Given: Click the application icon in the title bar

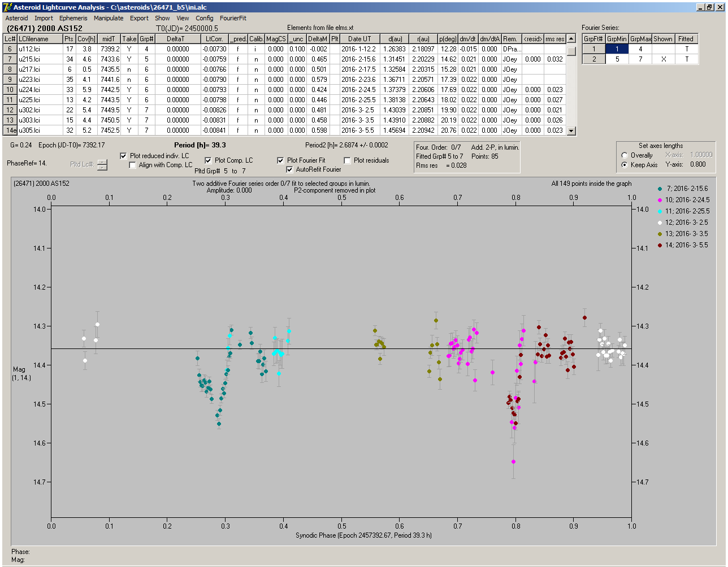Looking at the screenshot, I should coord(7,7).
